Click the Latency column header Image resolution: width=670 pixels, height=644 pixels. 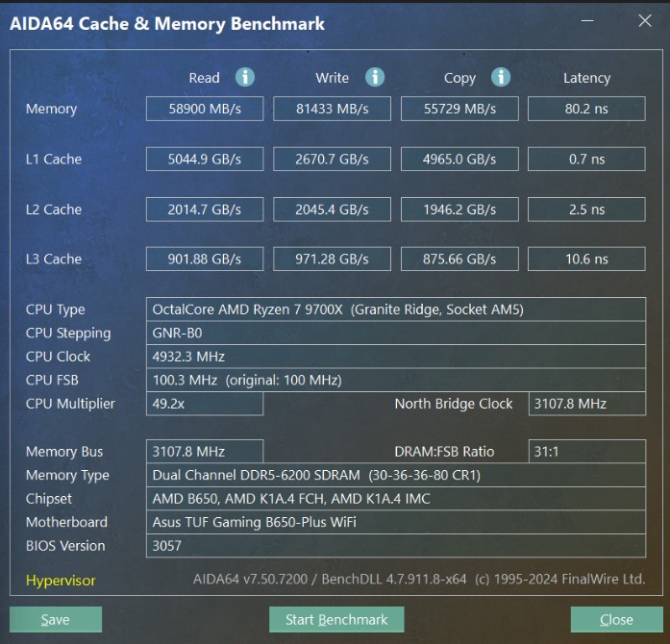pyautogui.click(x=586, y=78)
